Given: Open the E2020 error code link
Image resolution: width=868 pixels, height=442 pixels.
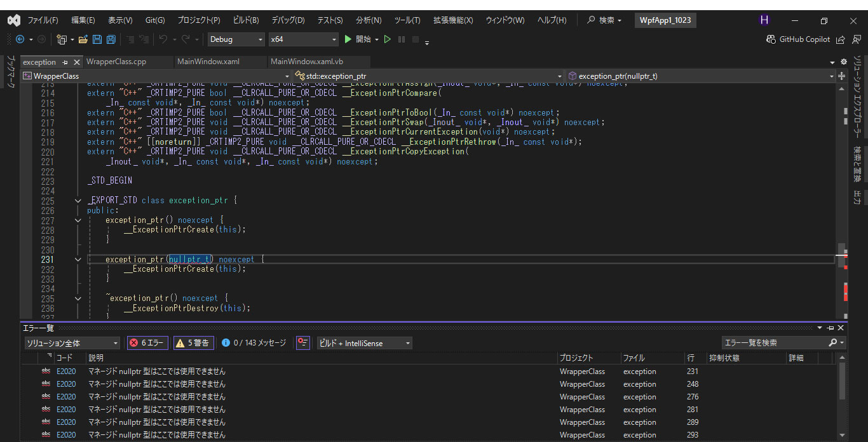Looking at the screenshot, I should pyautogui.click(x=66, y=371).
